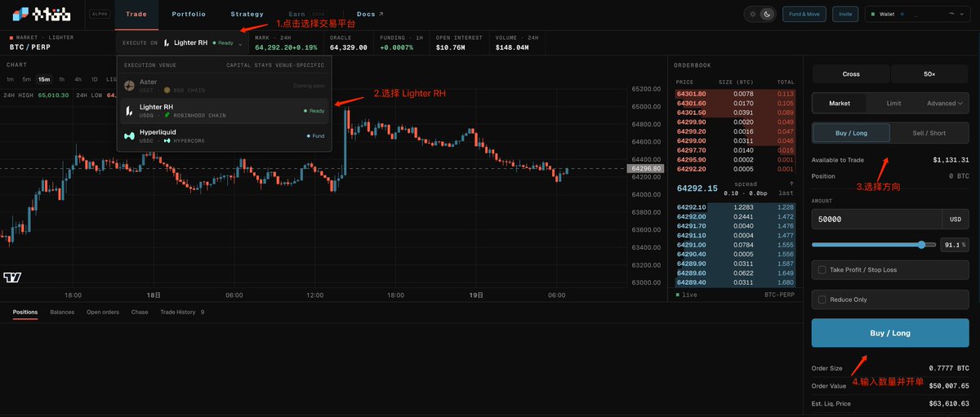Select the 1m chart timeframe
This screenshot has width=980, height=417.
click(10, 79)
